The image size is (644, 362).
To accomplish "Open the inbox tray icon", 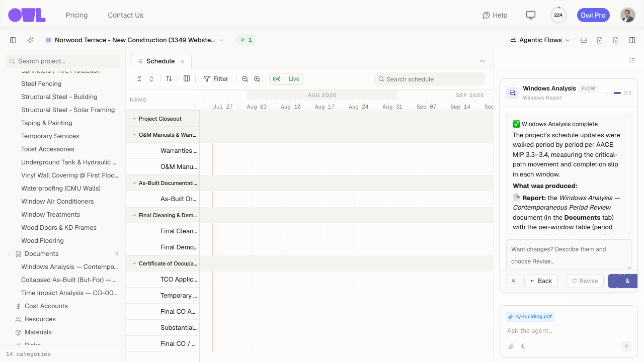I will point(584,40).
